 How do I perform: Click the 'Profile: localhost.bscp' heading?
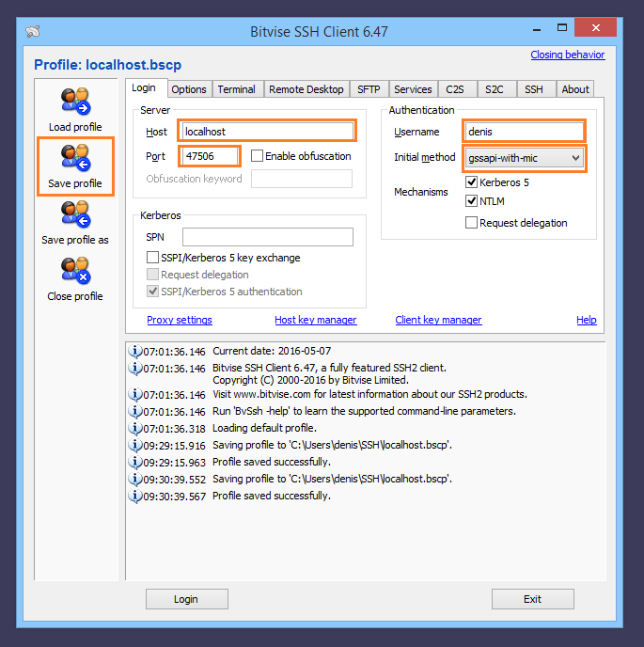(108, 65)
